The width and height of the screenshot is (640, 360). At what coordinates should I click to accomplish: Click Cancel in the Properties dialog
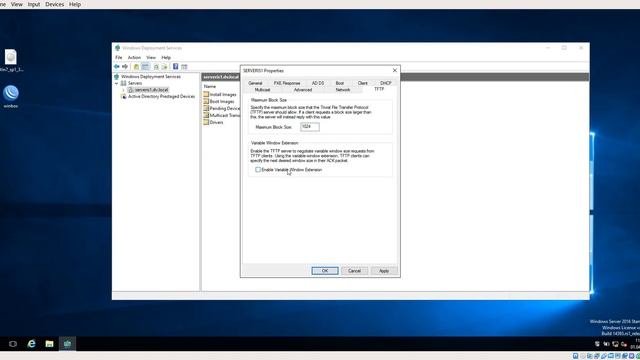[354, 271]
